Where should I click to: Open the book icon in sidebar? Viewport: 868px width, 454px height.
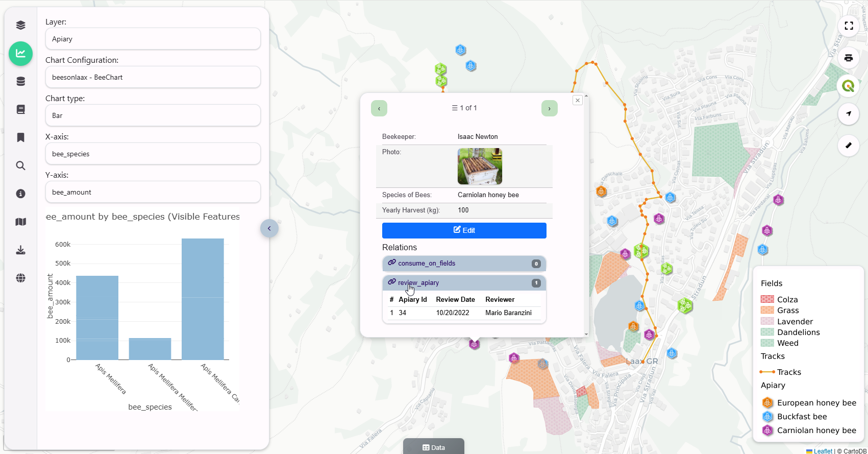(20, 109)
